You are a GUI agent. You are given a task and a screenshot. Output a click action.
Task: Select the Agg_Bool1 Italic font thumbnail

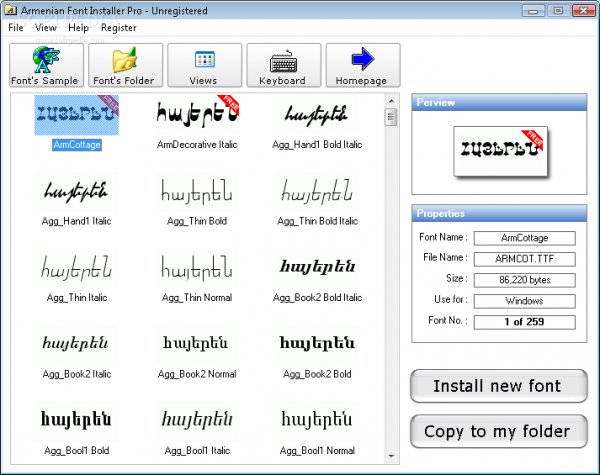tap(197, 420)
